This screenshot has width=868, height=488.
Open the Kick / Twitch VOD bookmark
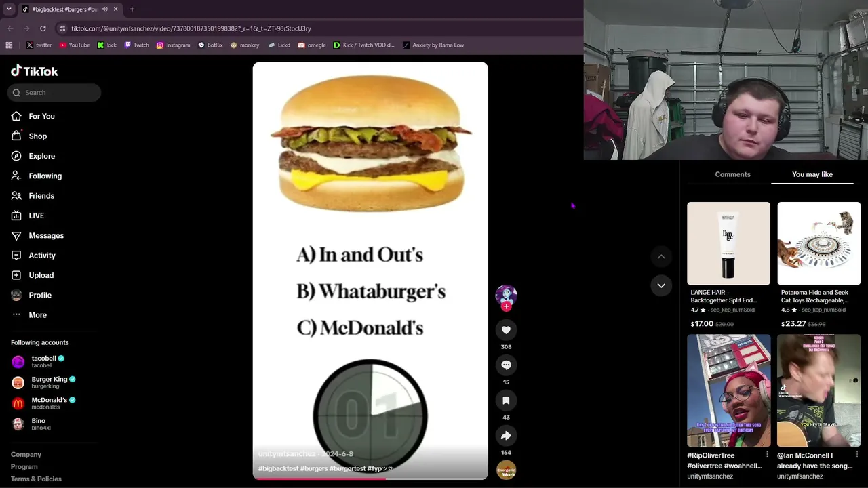(x=364, y=45)
